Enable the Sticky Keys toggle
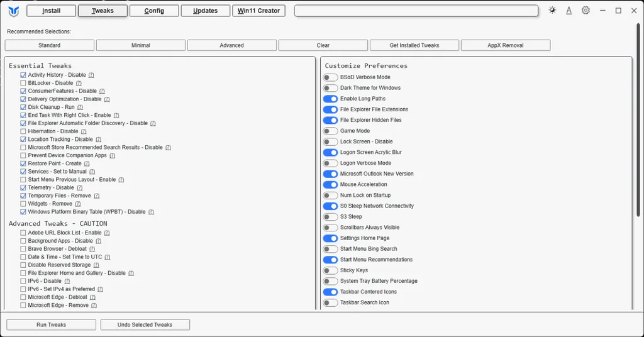 pyautogui.click(x=330, y=270)
